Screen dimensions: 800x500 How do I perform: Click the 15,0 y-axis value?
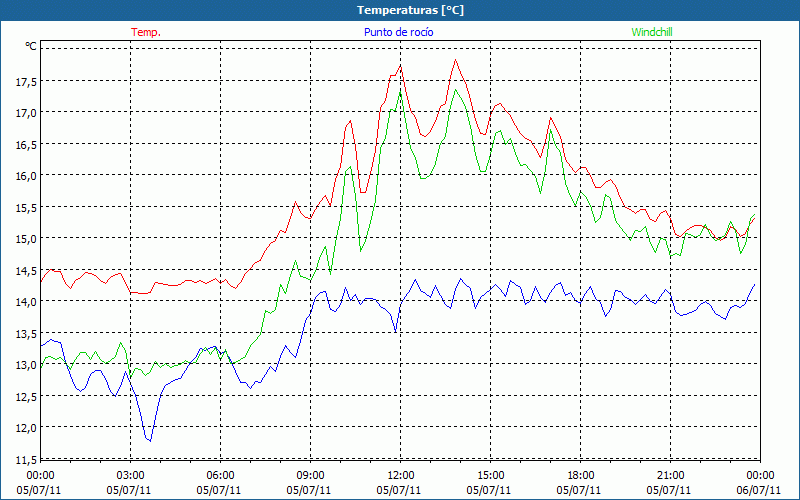(x=26, y=239)
